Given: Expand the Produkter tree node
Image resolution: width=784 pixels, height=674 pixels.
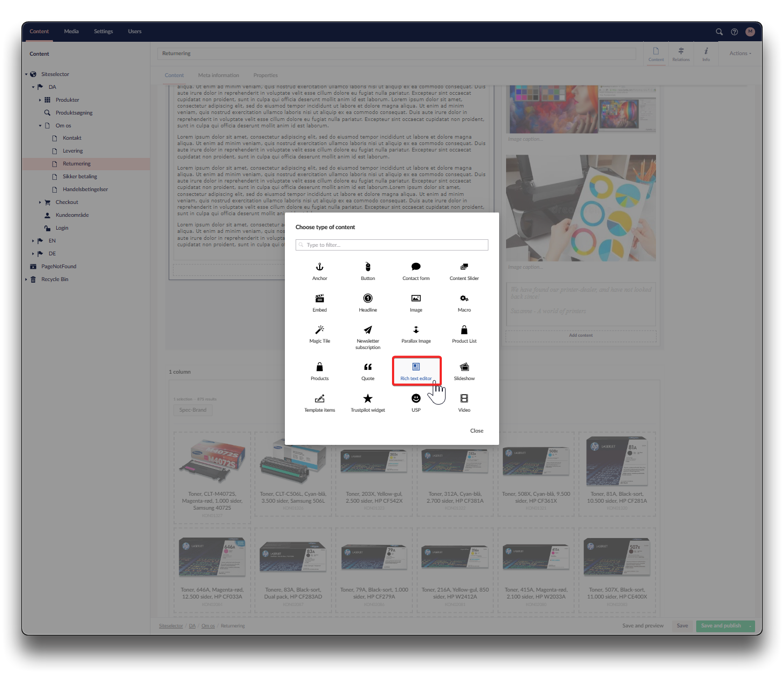Looking at the screenshot, I should point(40,100).
